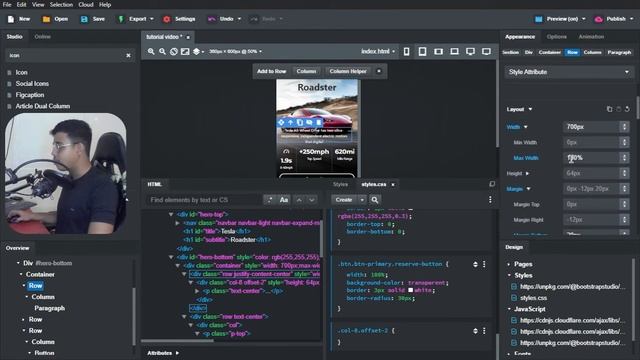The image size is (640, 360).
Task: Click the Create CSS button
Action: [344, 200]
